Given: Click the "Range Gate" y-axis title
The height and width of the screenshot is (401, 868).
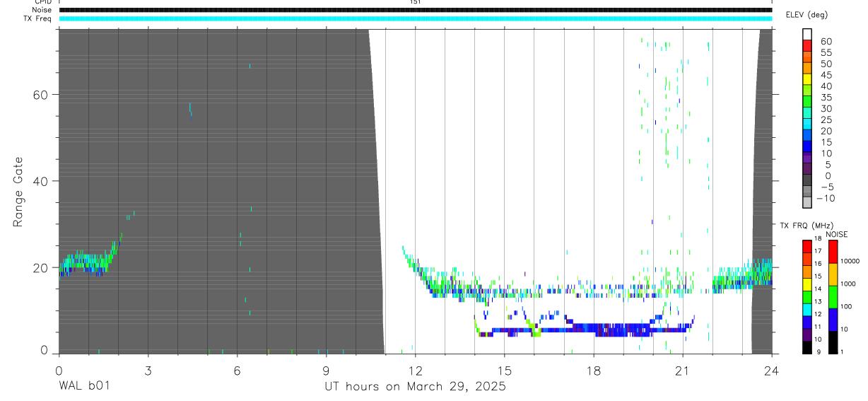Looking at the screenshot, I should click(18, 191).
